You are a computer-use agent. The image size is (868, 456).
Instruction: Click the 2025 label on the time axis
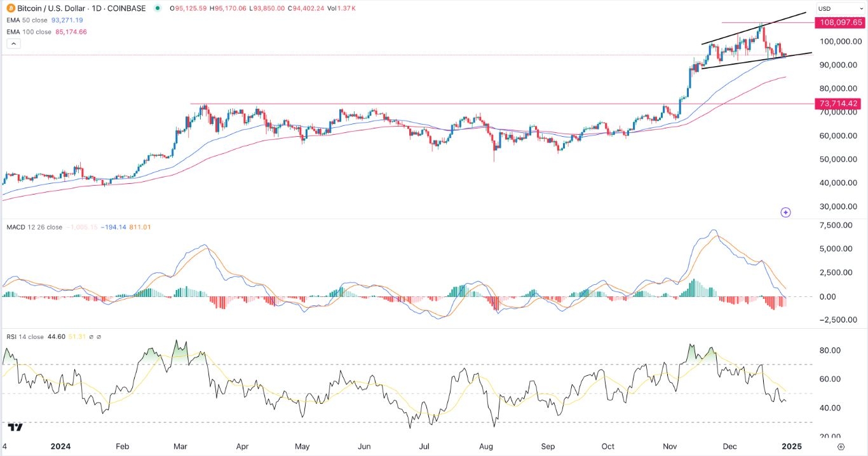(792, 446)
